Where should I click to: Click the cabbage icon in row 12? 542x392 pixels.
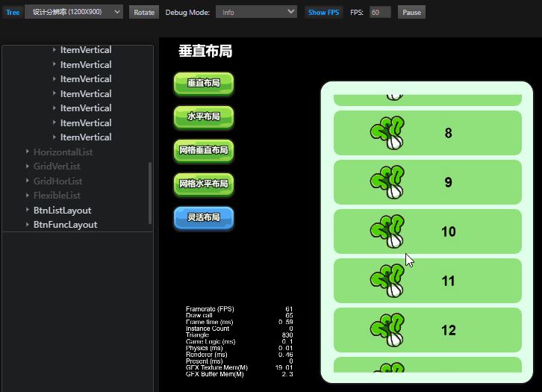click(387, 330)
